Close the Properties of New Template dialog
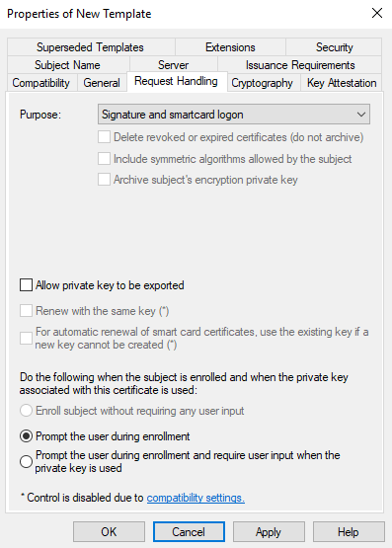The image size is (392, 548). 377,13
